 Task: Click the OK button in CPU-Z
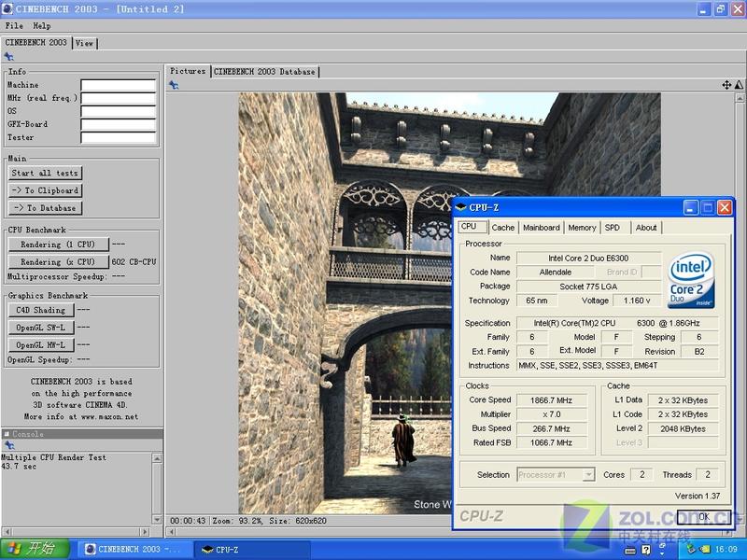[x=703, y=516]
